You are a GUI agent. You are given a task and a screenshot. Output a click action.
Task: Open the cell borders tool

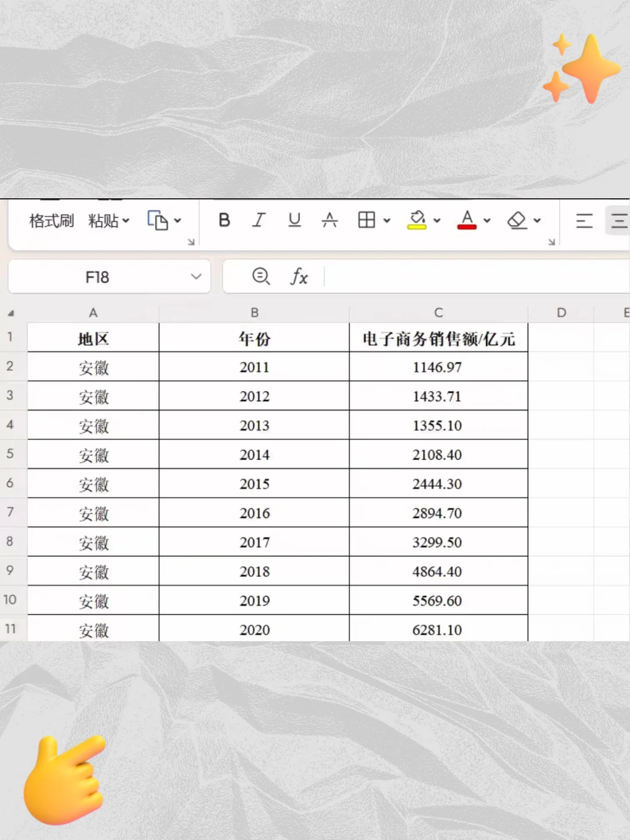click(x=366, y=220)
